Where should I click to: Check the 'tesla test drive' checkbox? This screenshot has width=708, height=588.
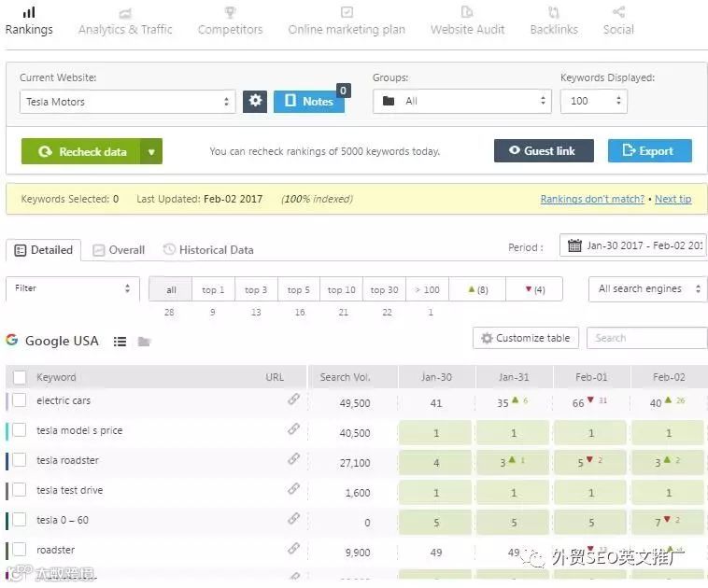click(20, 489)
